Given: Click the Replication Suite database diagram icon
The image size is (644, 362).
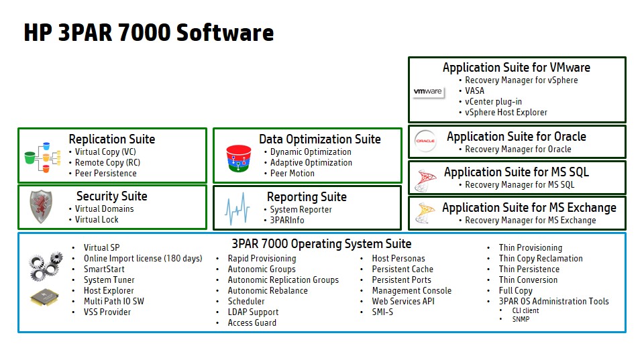Looking at the screenshot, I should point(42,157).
